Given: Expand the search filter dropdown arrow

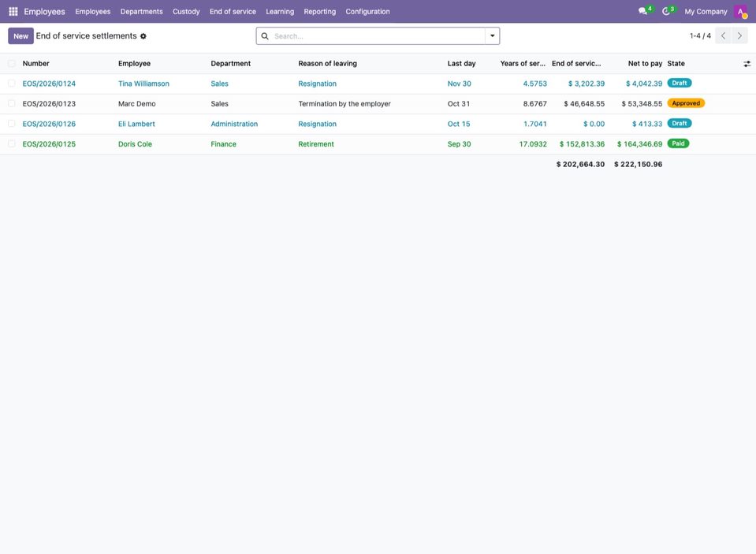Looking at the screenshot, I should (x=492, y=35).
